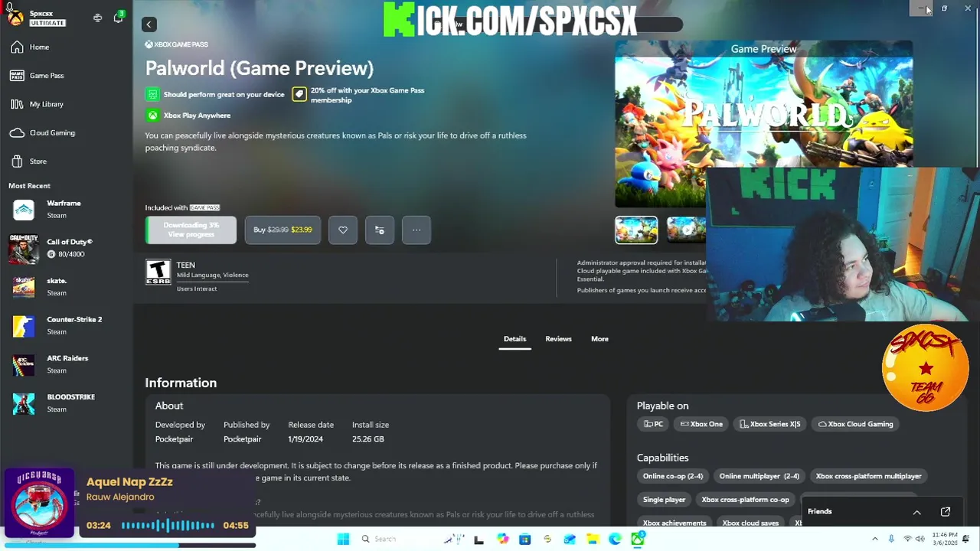Viewport: 980px width, 551px height.
Task: Open the Spxcsx profile avatar
Action: tap(15, 17)
